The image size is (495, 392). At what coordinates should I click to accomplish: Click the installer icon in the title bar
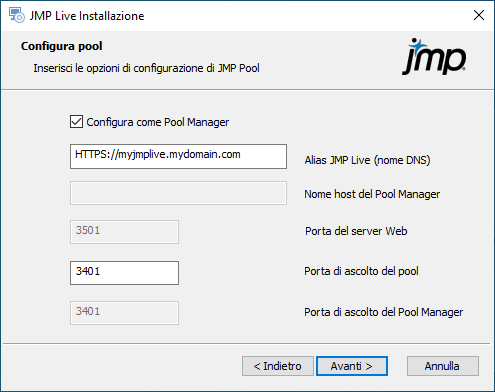17,15
